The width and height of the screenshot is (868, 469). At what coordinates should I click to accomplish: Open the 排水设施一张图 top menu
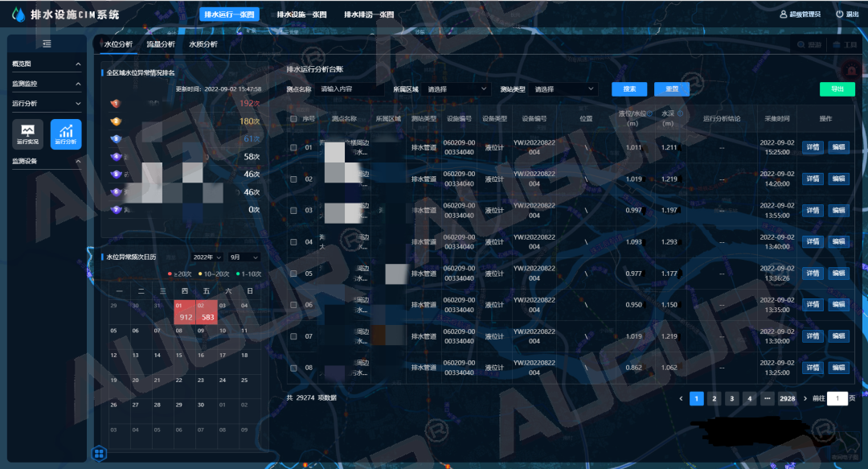[x=301, y=14]
